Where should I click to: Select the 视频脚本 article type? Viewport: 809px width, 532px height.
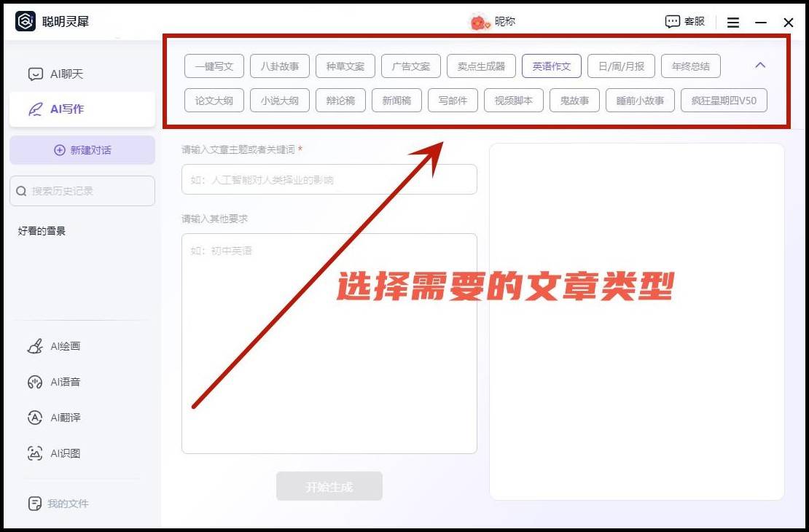coord(514,100)
